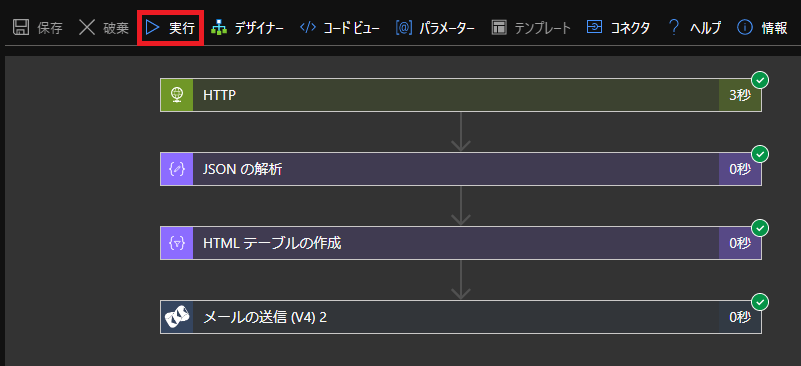Click the HTTP action globe icon
Viewport: 801px width, 366px height.
(177, 95)
